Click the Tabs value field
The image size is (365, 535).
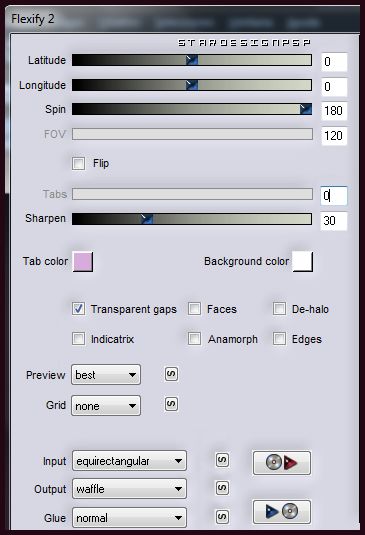[x=334, y=196]
